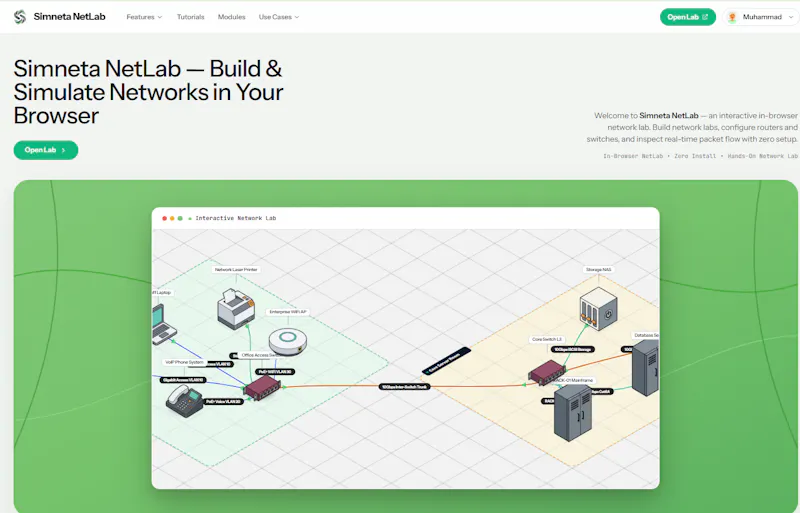
Task: Click the VoIP Phone System label
Action: click(x=184, y=362)
